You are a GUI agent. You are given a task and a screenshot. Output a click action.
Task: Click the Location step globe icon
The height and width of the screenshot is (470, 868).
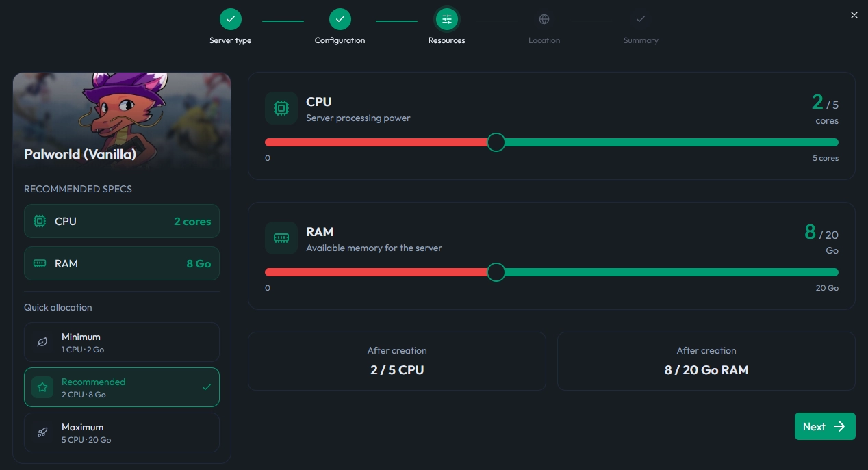pos(544,19)
